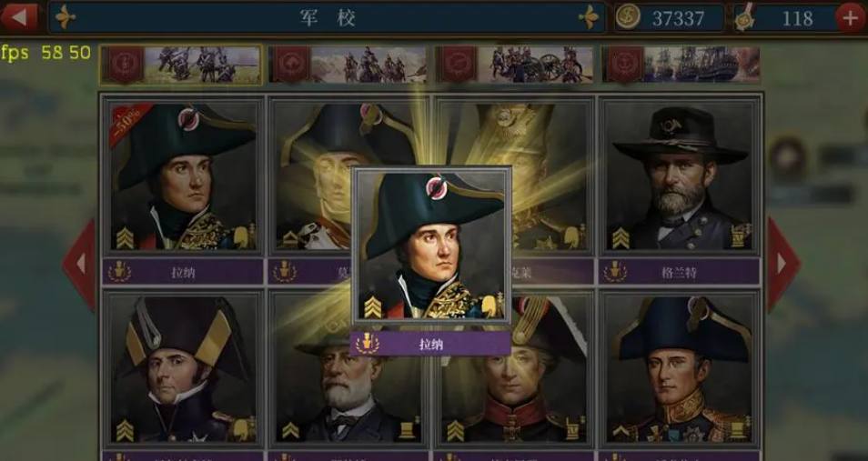Image resolution: width=868 pixels, height=461 pixels.
Task: Choose the white-bearded general in grey hat
Action: tap(348, 369)
